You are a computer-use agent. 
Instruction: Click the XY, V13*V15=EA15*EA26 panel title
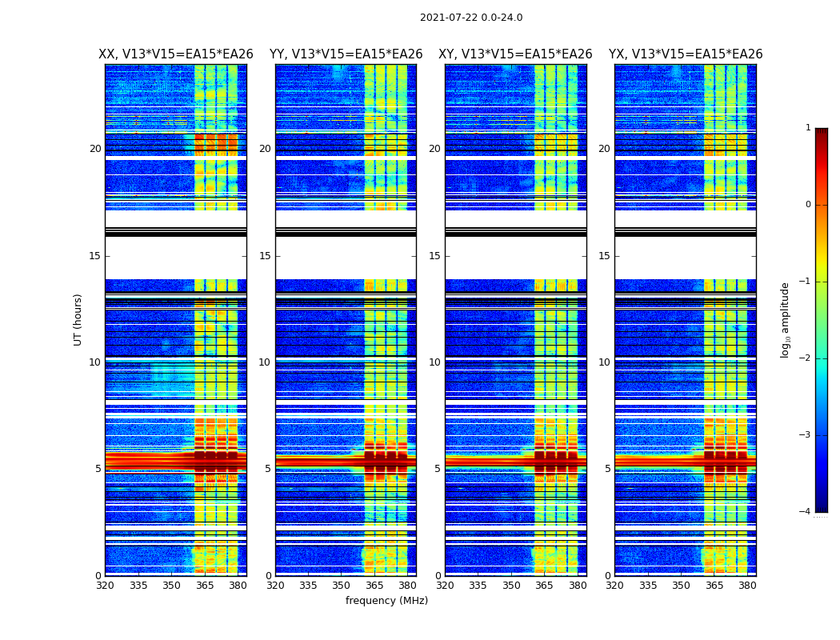pyautogui.click(x=515, y=54)
